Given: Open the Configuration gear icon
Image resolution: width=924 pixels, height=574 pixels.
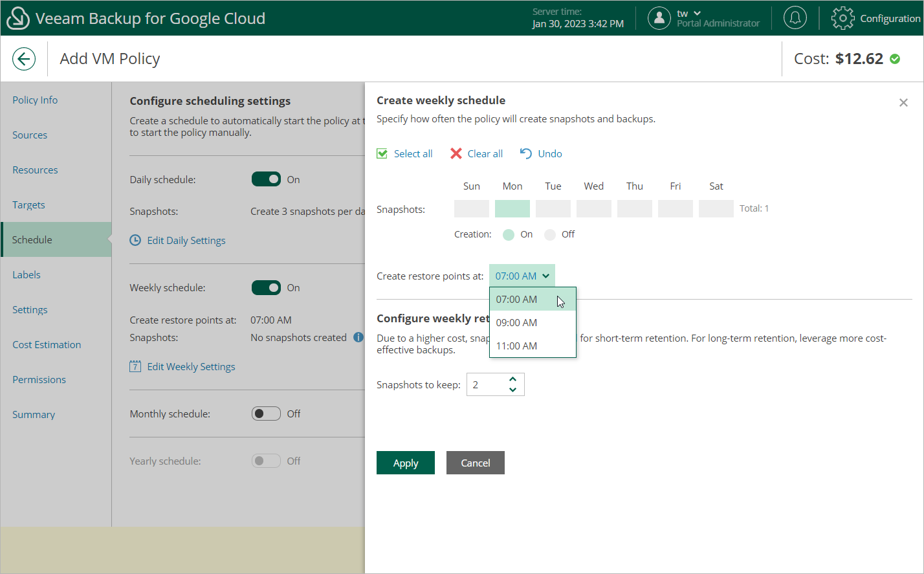Looking at the screenshot, I should point(842,18).
